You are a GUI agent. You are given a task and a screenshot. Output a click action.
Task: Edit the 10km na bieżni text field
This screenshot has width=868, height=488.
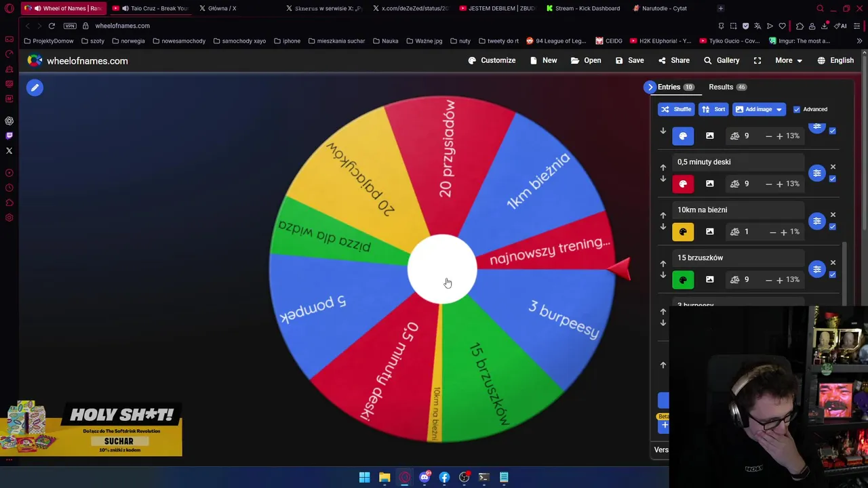(738, 210)
